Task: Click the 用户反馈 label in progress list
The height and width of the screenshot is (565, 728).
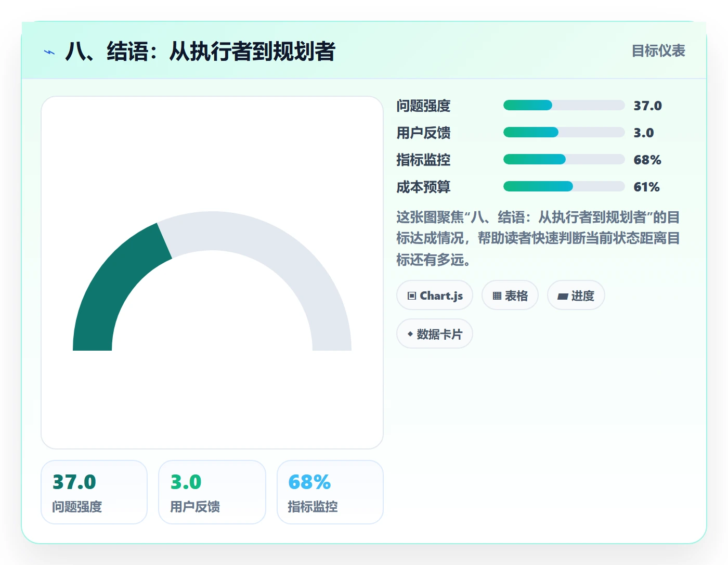Action: 423,133
